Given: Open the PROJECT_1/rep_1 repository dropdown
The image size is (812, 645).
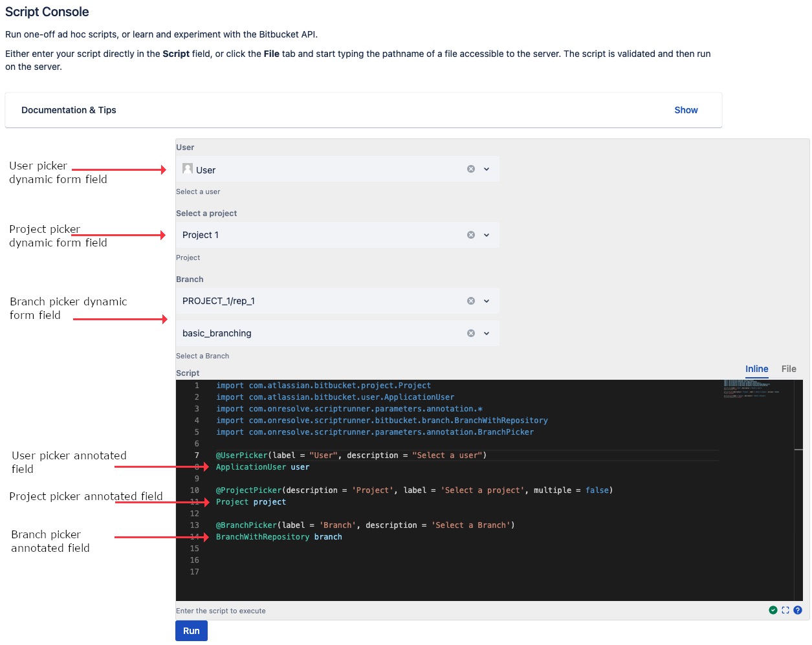Looking at the screenshot, I should (x=487, y=301).
